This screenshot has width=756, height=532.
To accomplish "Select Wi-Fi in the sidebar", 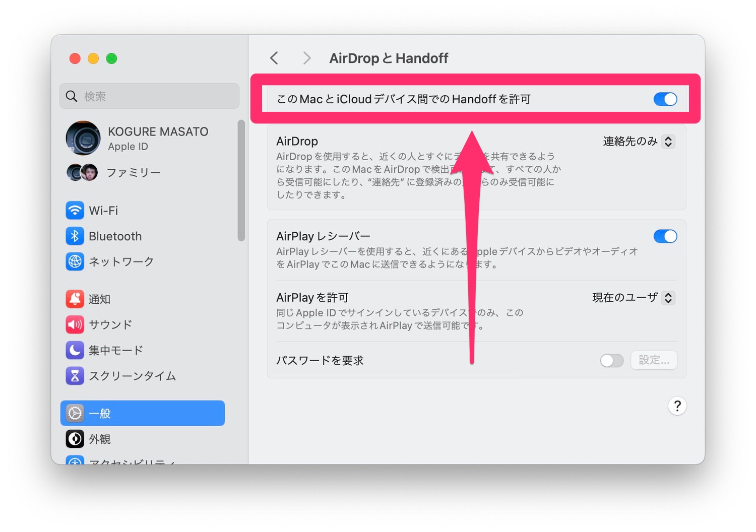I will 103,210.
